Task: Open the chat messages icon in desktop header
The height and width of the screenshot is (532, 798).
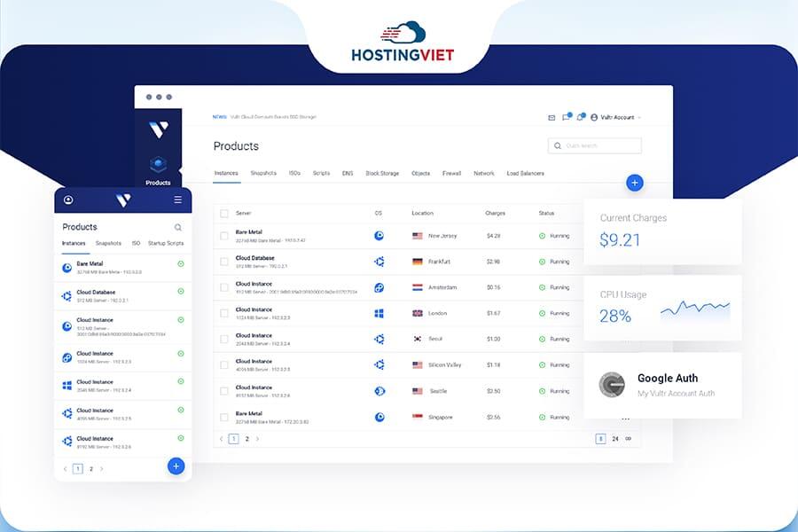Action: [x=566, y=117]
